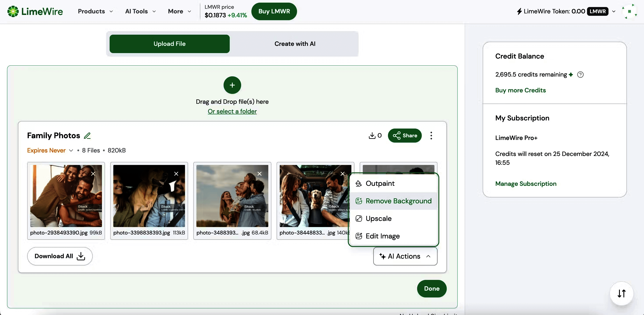644x315 pixels.
Task: Click the LimeWire Token lightning icon
Action: click(519, 11)
